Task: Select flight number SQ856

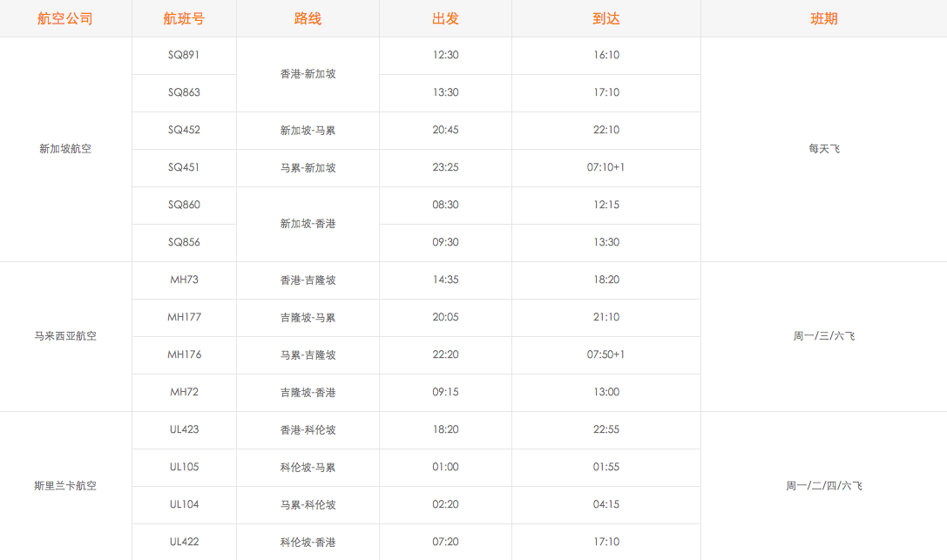Action: [x=184, y=242]
